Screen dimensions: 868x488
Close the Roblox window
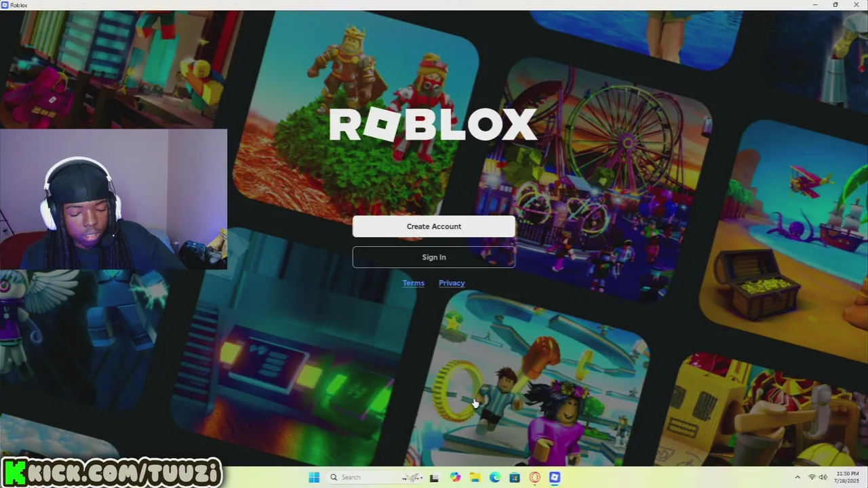point(856,5)
